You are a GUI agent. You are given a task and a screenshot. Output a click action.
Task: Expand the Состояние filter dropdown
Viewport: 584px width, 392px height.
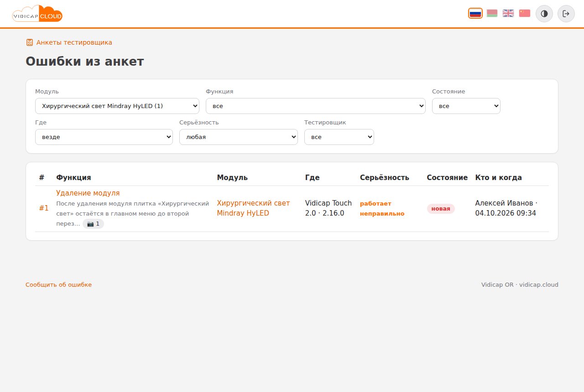(466, 106)
